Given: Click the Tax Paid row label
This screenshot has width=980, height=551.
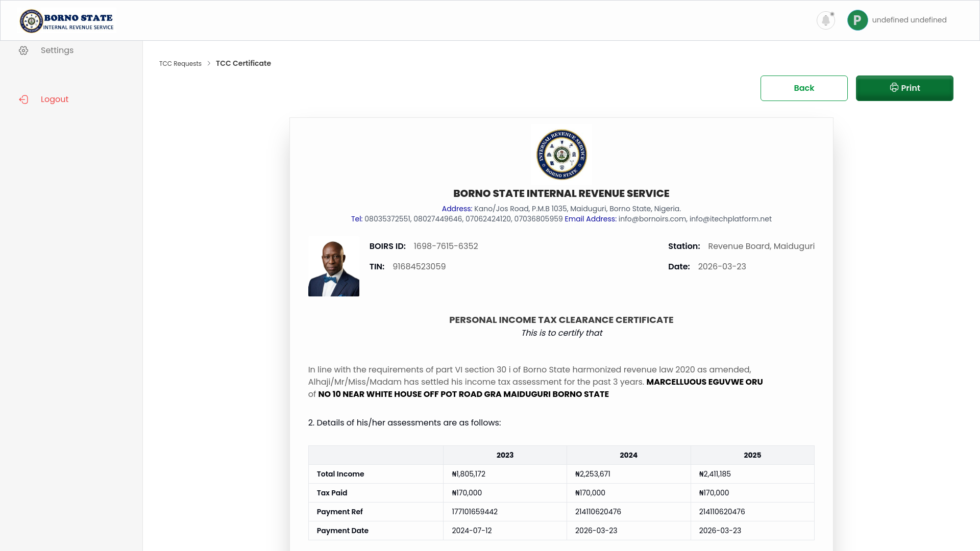Looking at the screenshot, I should coord(332,493).
